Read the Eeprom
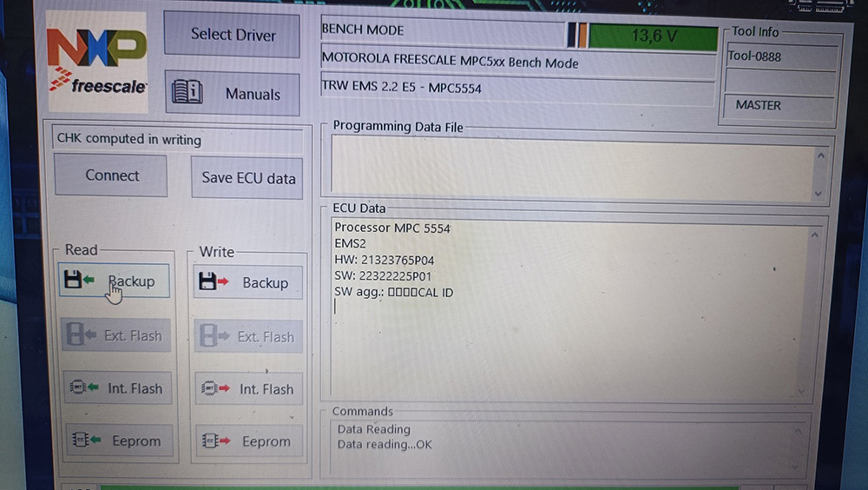The height and width of the screenshot is (490, 868). click(x=120, y=440)
